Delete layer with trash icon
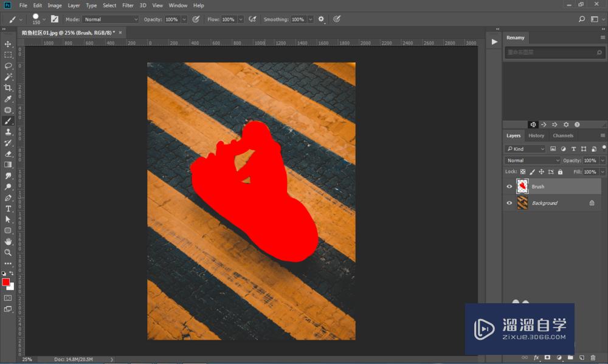 tap(593, 357)
